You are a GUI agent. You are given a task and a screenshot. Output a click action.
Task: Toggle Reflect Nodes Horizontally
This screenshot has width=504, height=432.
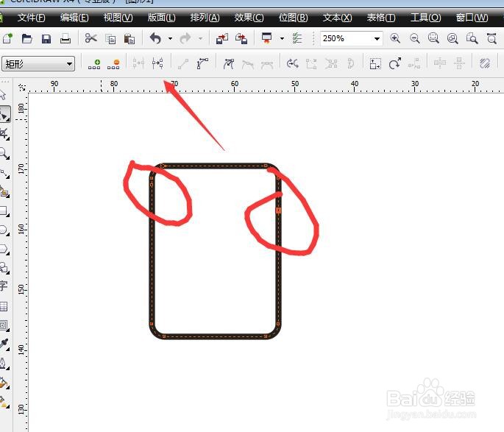440,63
